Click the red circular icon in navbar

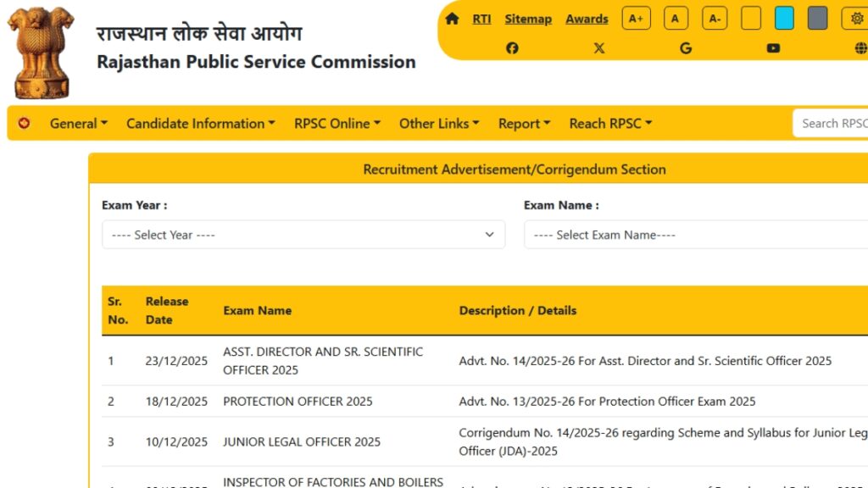[24, 124]
